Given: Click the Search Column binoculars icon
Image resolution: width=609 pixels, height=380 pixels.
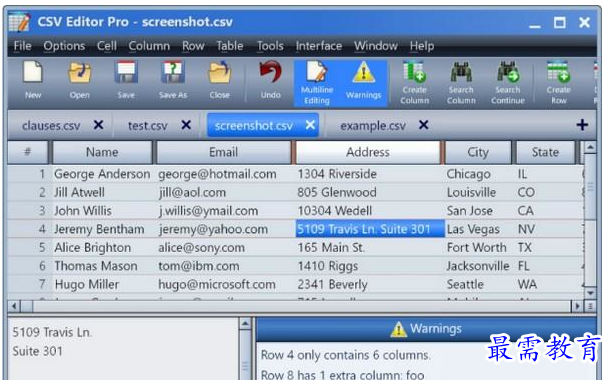Looking at the screenshot, I should 461,83.
